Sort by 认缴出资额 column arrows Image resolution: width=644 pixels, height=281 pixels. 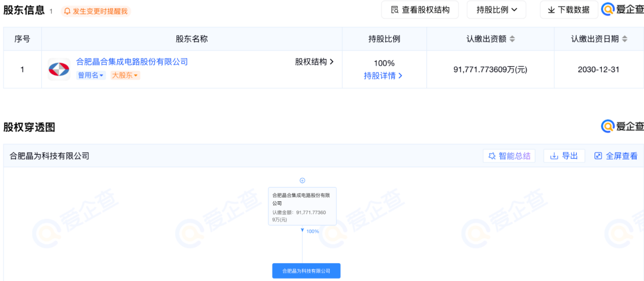[512, 39]
